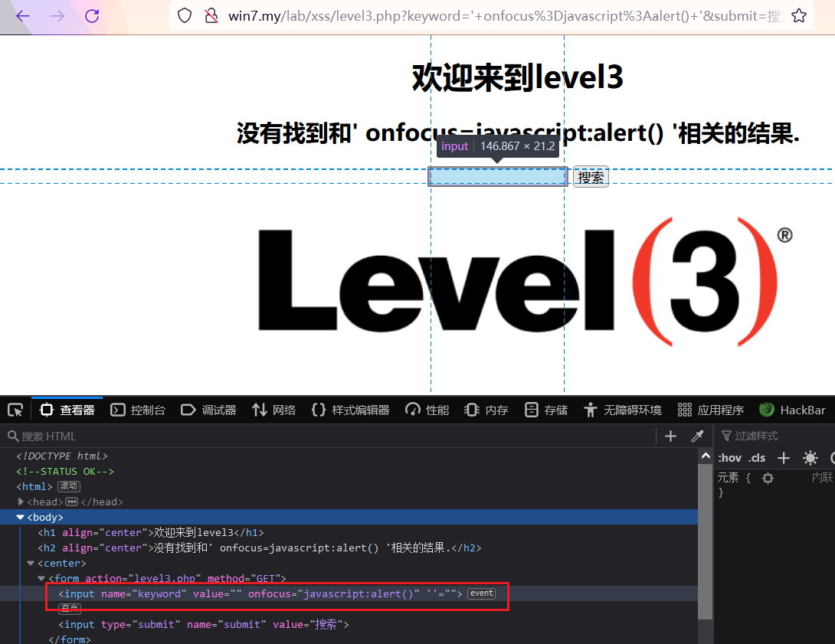
Task: Click the light color-scheme simulation sun icon
Action: tap(810, 457)
